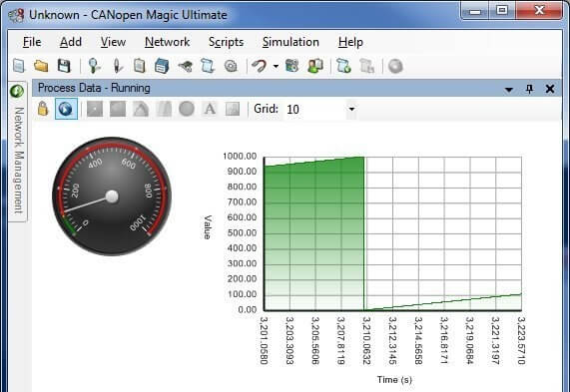Click the Value axis title
Screen dimensions: 570x392
208,227
